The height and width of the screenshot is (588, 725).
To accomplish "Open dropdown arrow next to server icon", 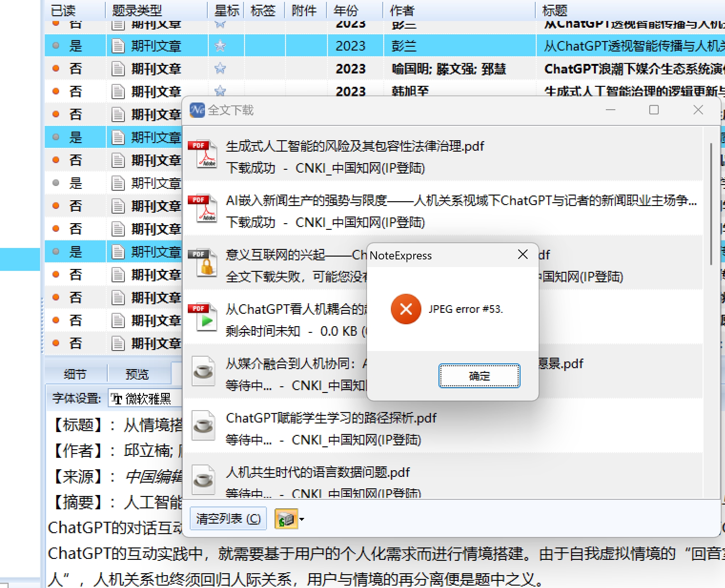I will [x=302, y=519].
